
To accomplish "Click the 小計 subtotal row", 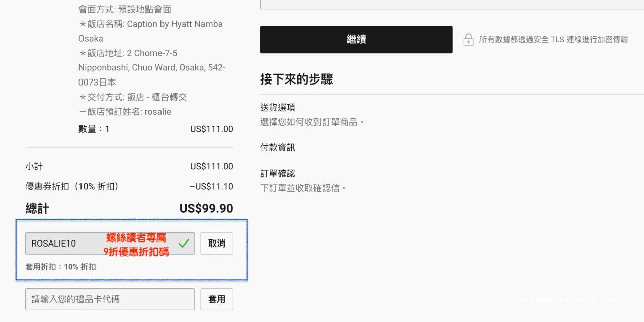I will (x=34, y=166).
